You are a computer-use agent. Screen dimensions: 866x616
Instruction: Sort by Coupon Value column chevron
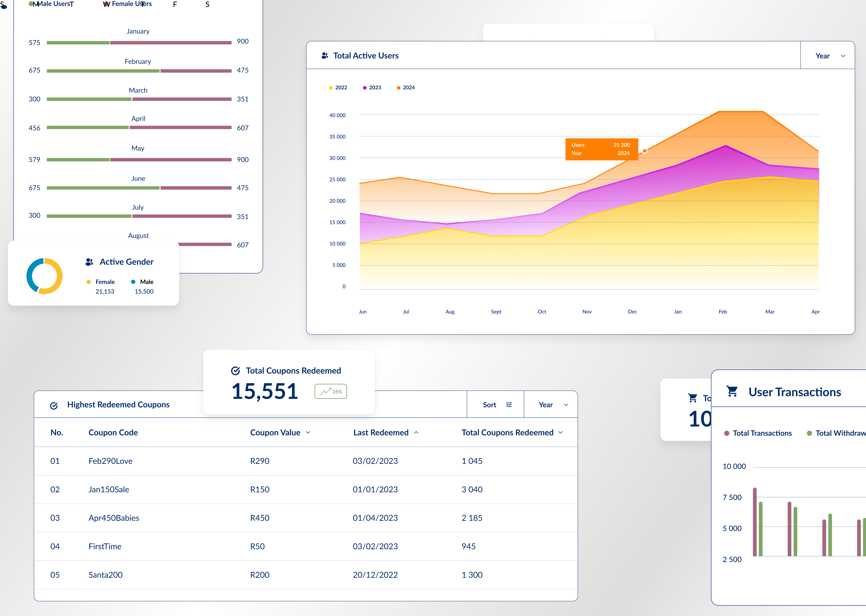[x=308, y=432]
